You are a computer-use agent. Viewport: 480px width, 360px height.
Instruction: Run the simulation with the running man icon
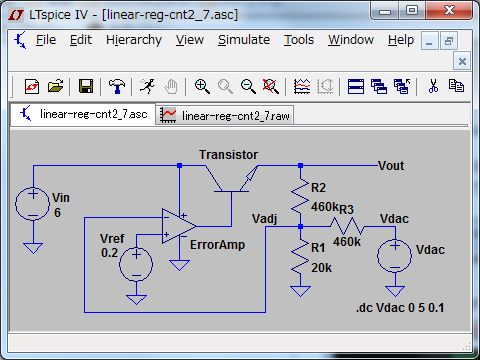(147, 86)
